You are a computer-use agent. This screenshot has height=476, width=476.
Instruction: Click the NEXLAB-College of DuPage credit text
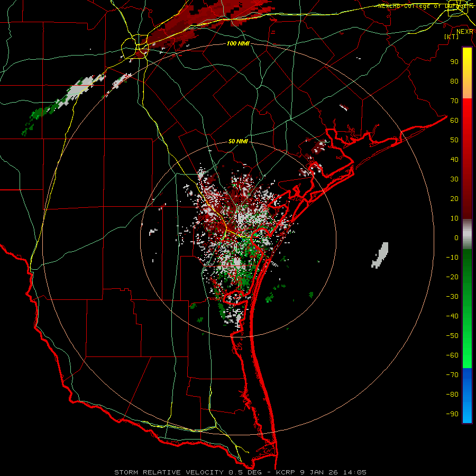pos(426,6)
